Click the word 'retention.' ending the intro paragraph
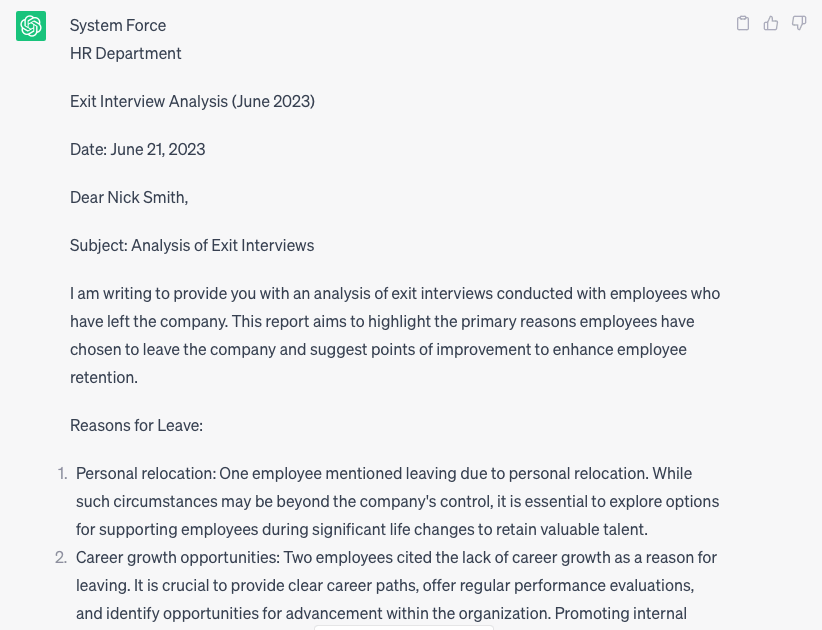This screenshot has width=822, height=630. tap(104, 377)
